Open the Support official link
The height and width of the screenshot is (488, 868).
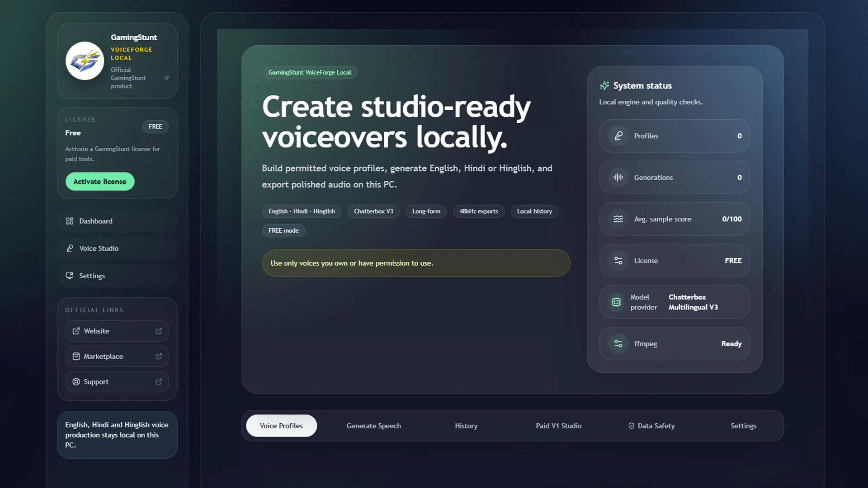[x=117, y=382]
